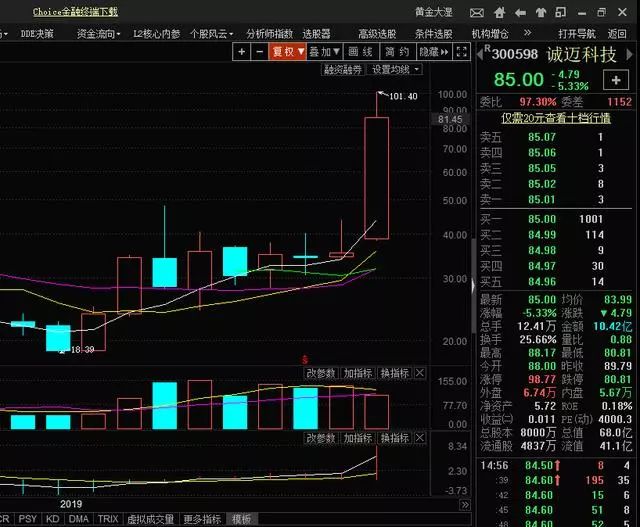Screen dimensions: 640x527
Task: Select the KD indicator tab
Action: 53,519
